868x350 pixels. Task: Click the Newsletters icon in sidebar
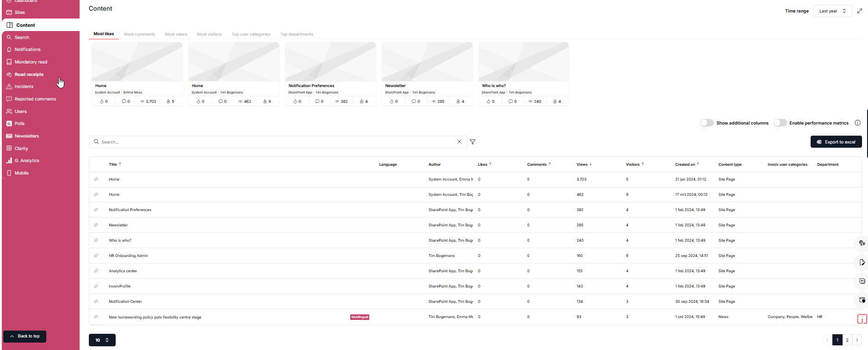[x=9, y=136]
